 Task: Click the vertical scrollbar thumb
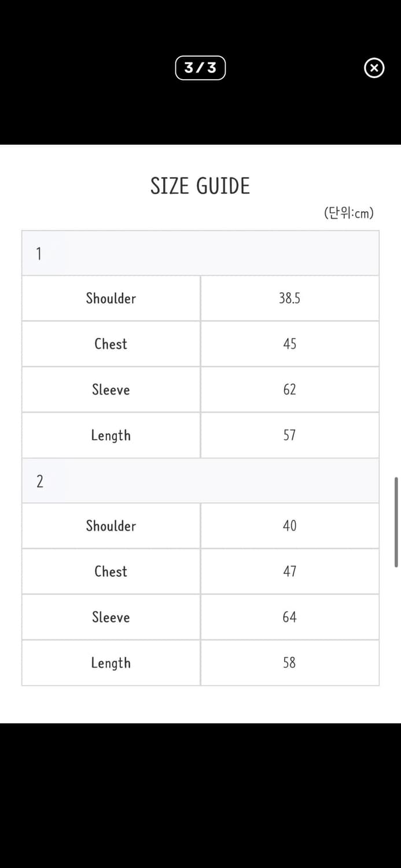[396, 522]
